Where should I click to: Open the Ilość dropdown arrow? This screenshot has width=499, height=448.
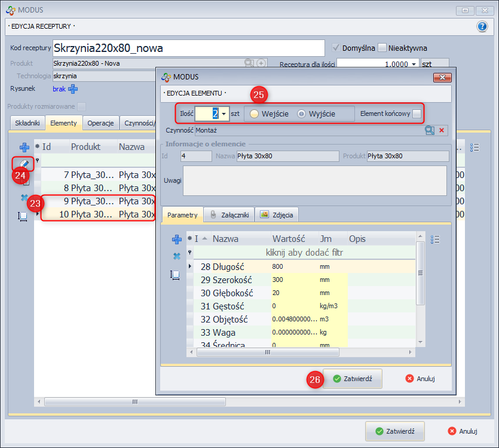point(224,113)
